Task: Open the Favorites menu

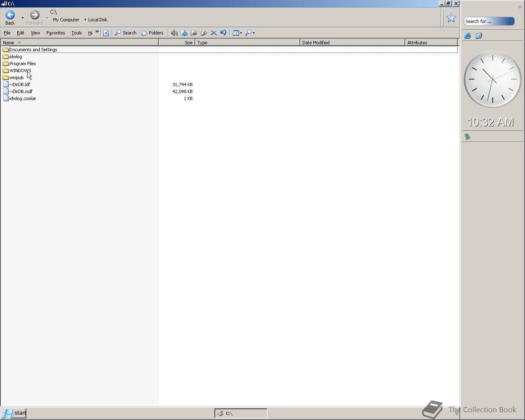Action: 55,33
